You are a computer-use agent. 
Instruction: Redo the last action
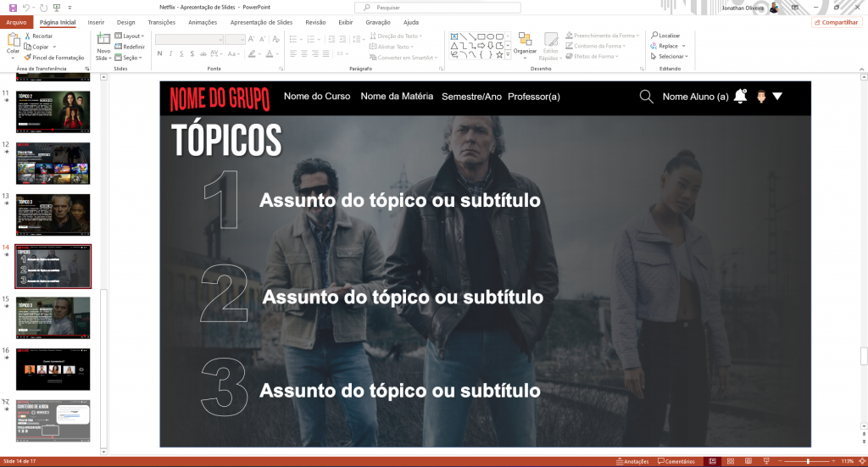[43, 8]
